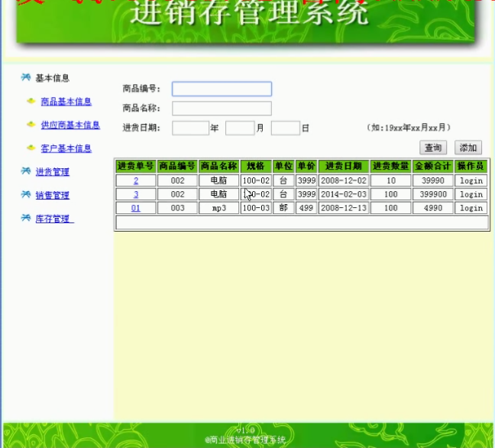Open the 客户基本信息 link

[x=66, y=148]
